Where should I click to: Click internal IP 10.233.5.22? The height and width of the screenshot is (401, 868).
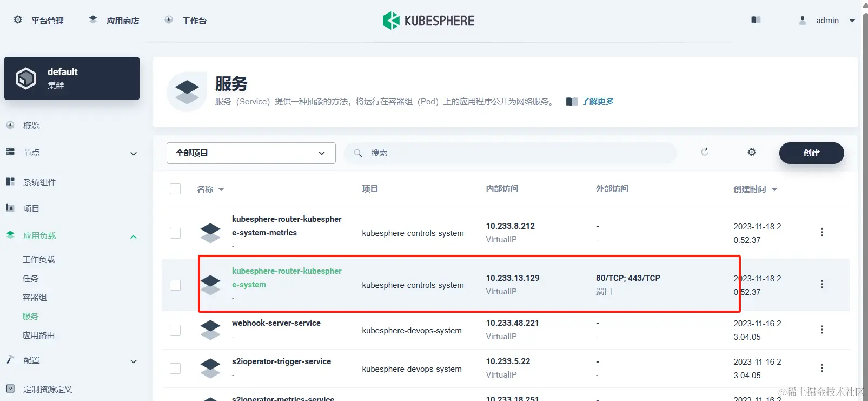(508, 361)
